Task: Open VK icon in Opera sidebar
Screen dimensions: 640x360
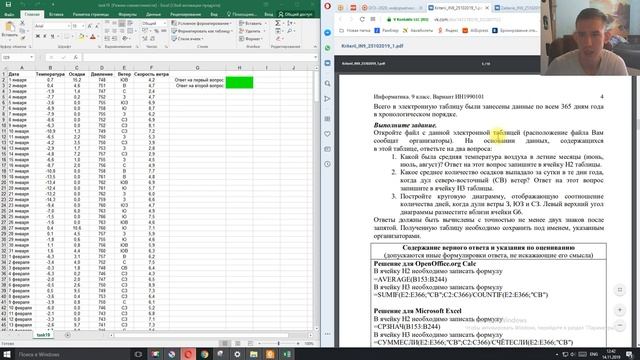Action: (328, 63)
